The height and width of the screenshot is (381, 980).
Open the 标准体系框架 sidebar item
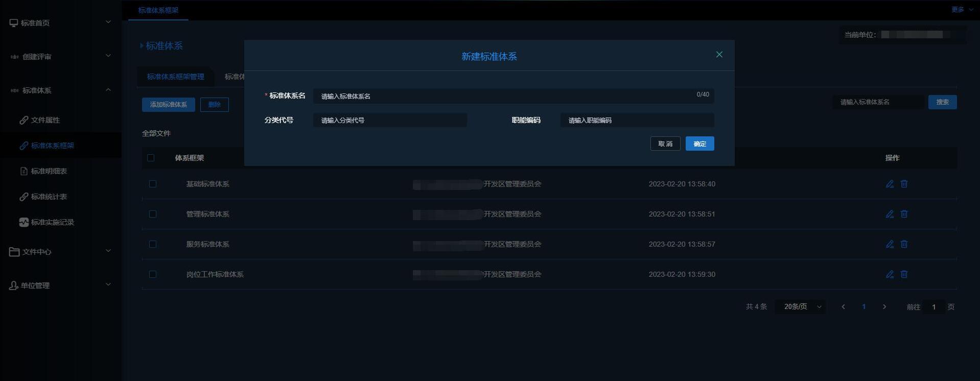pyautogui.click(x=61, y=146)
